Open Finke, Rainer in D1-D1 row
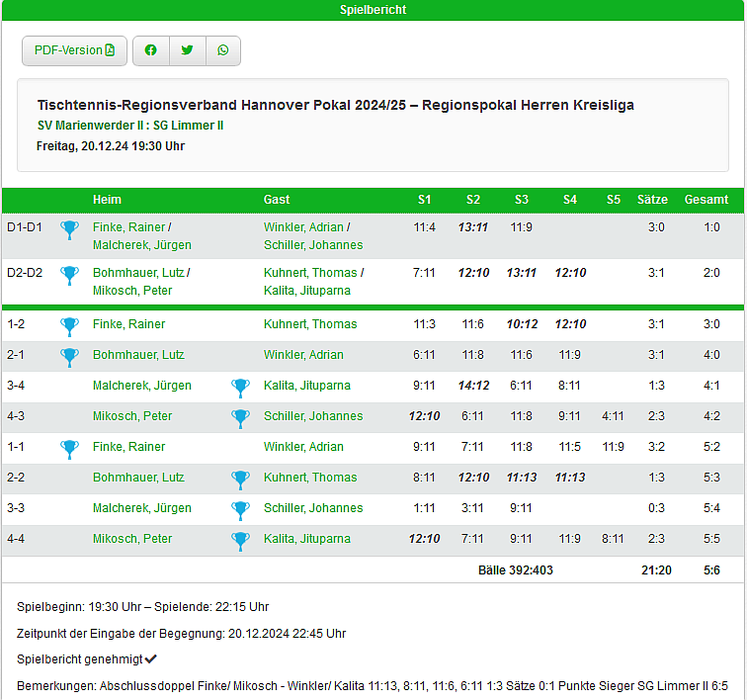Screen dimensions: 747x700 (128, 227)
